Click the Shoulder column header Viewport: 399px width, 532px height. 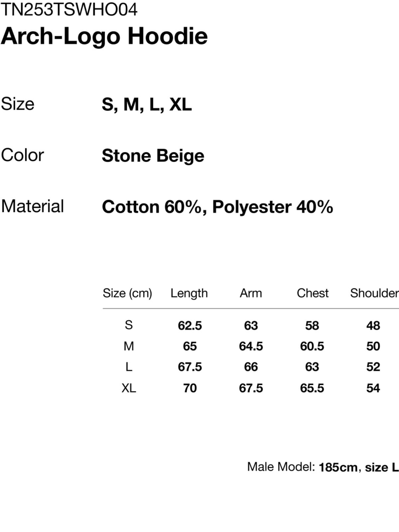(x=374, y=293)
